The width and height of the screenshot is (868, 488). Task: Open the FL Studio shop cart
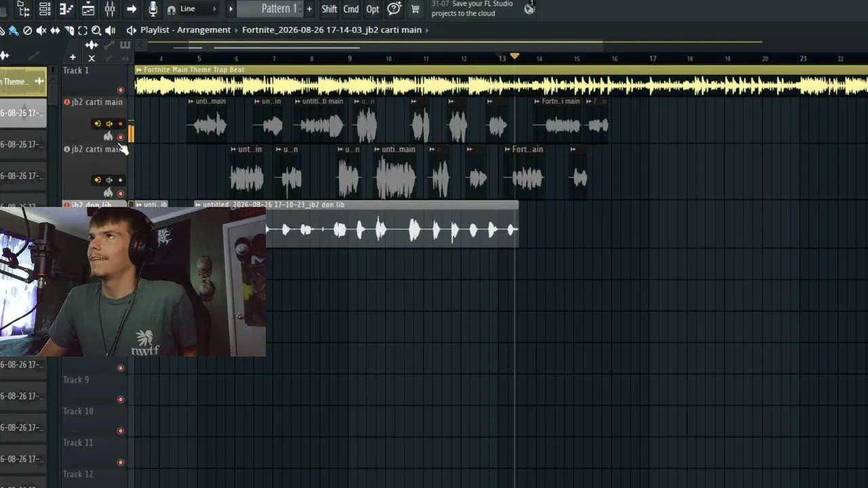415,9
